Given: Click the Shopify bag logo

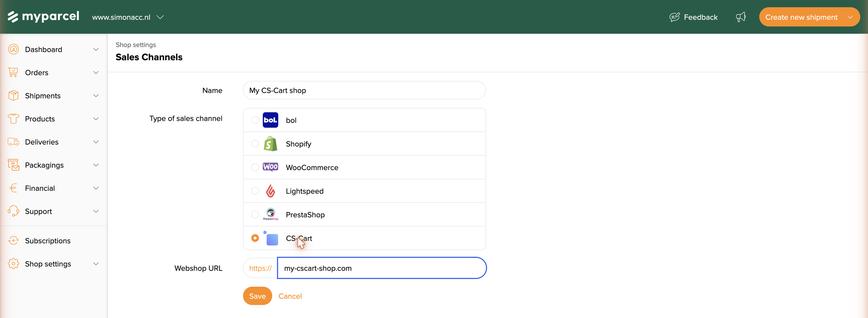Looking at the screenshot, I should tap(270, 144).
